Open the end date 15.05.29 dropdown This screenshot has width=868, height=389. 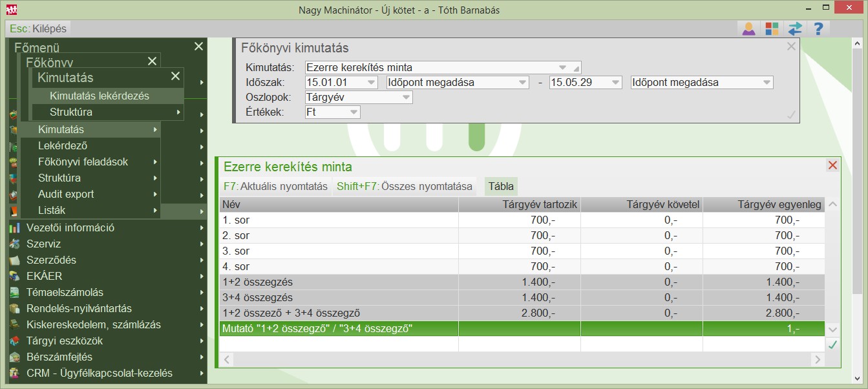click(615, 83)
